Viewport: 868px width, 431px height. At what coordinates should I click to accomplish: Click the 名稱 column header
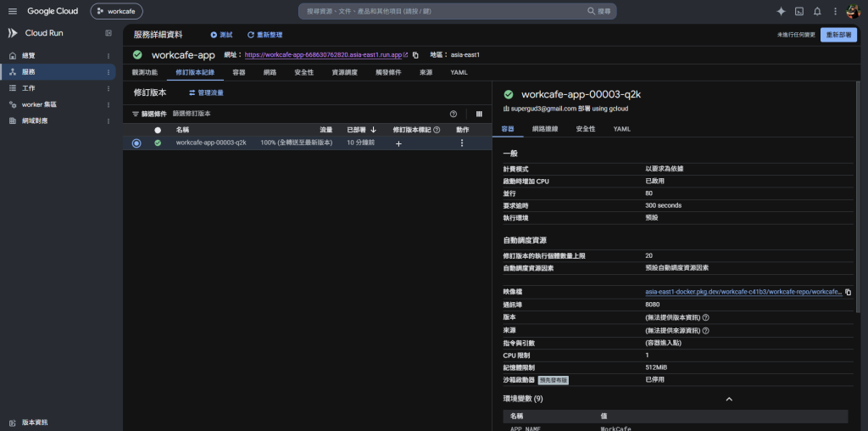(x=183, y=130)
